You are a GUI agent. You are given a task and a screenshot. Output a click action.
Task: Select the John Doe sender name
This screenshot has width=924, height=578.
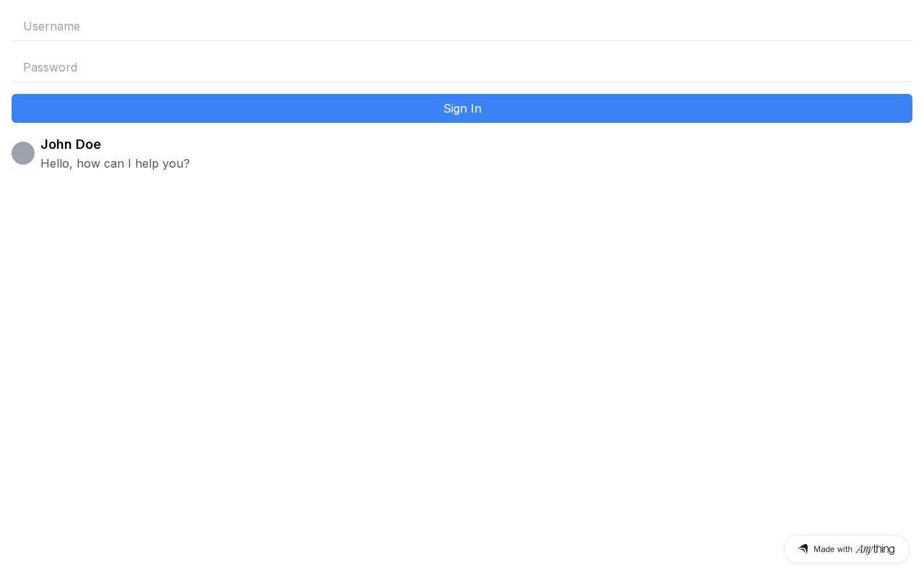tap(71, 144)
